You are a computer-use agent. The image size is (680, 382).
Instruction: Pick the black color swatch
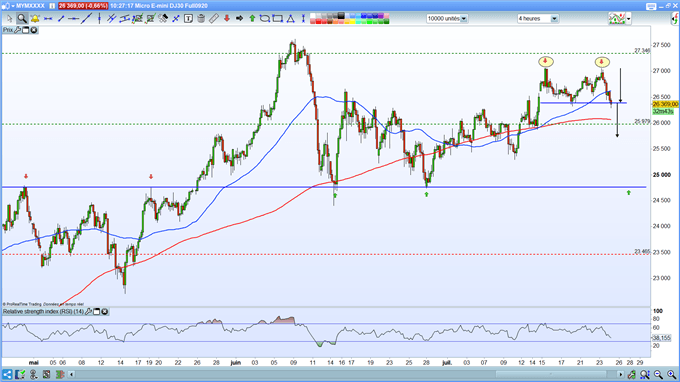point(341,16)
